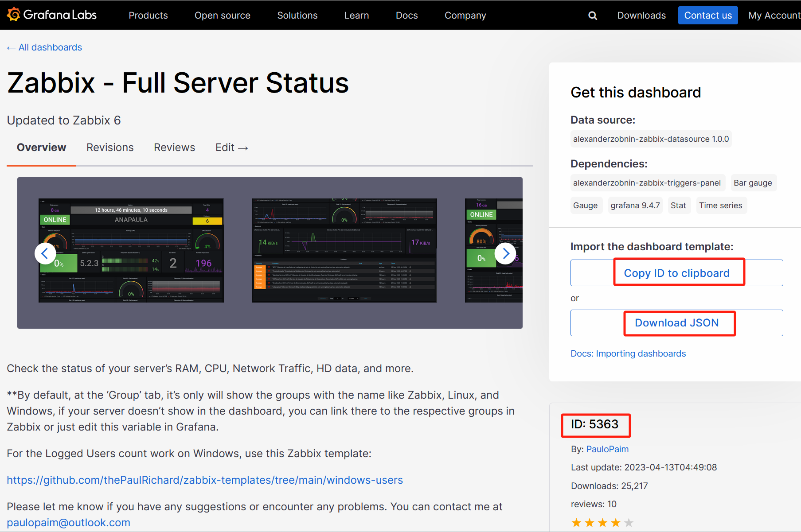Image resolution: width=801 pixels, height=532 pixels.
Task: Switch to the Reviews tab
Action: (174, 148)
